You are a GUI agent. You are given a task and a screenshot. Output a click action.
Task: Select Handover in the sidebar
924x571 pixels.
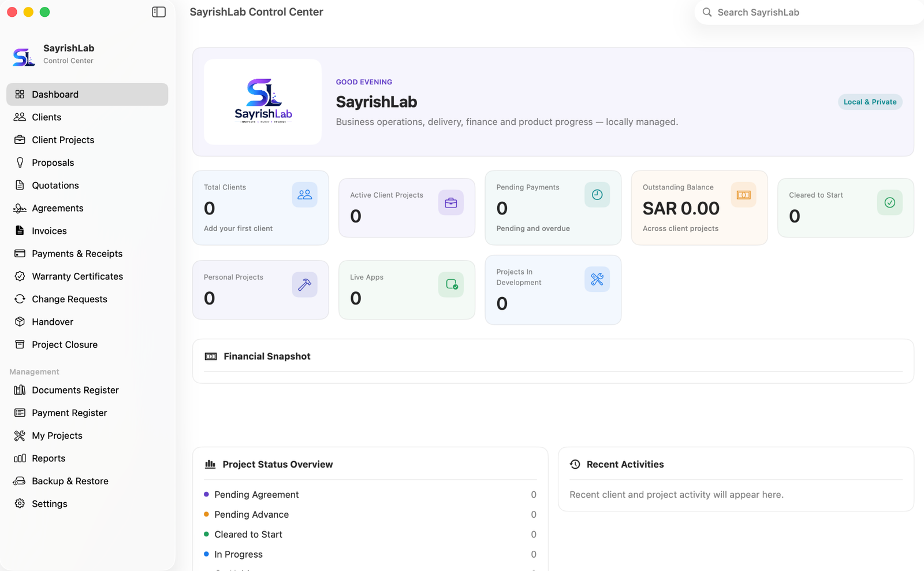87,322
